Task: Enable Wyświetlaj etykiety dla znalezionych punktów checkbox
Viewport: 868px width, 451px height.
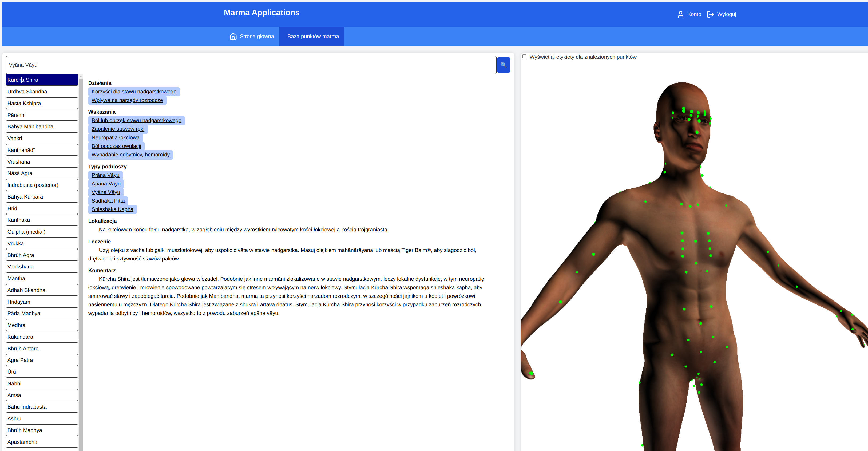Action: (x=524, y=56)
